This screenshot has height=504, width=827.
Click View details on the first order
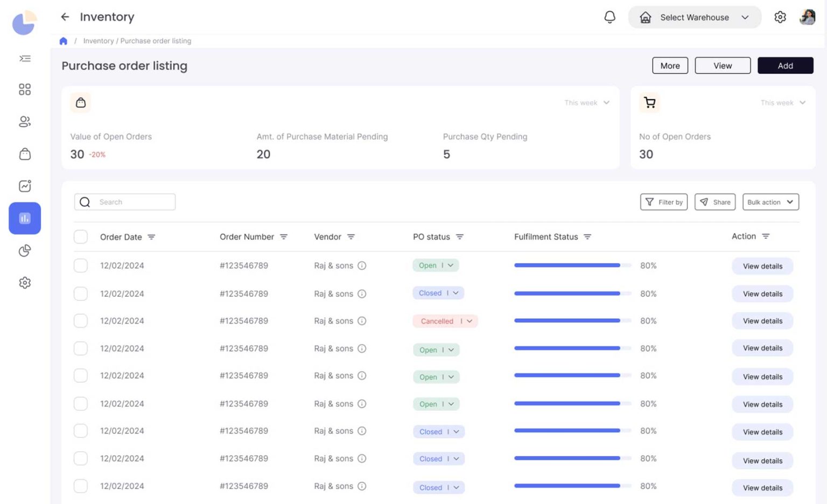(762, 265)
